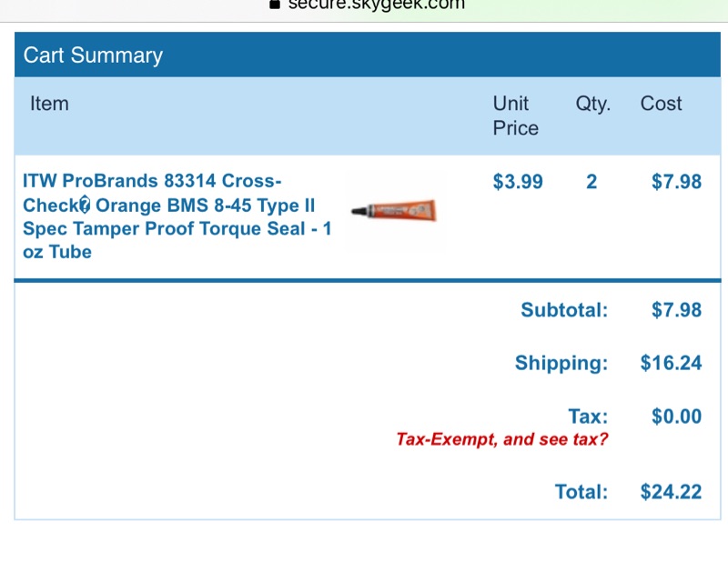Viewport: 728px width, 562px height.
Task: Click the $7.98 subtotal amount
Action: tap(676, 310)
